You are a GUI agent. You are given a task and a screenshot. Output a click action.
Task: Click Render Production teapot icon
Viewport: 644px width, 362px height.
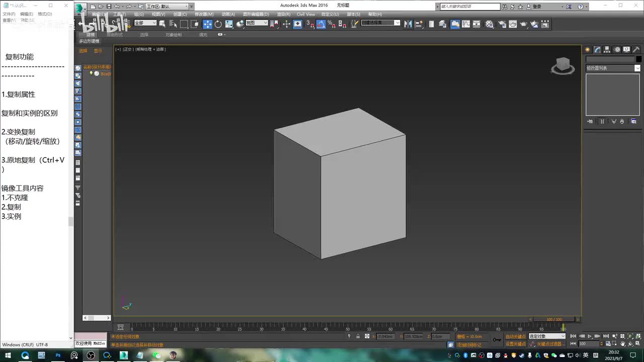tap(524, 24)
